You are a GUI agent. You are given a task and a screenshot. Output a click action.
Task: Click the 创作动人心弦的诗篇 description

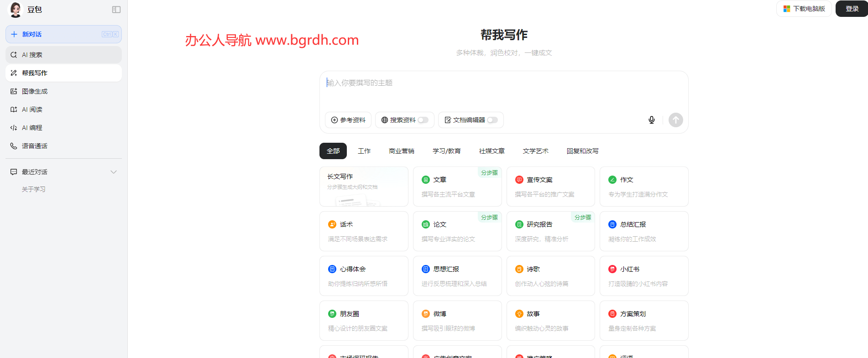(542, 284)
